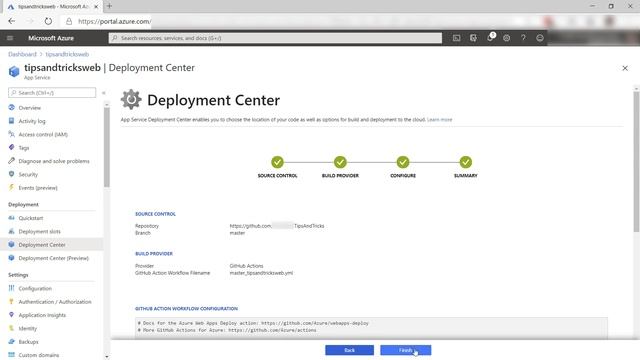The width and height of the screenshot is (640, 360).
Task: Click the tipsandtricksweb App Service icon
Action: pos(14,71)
